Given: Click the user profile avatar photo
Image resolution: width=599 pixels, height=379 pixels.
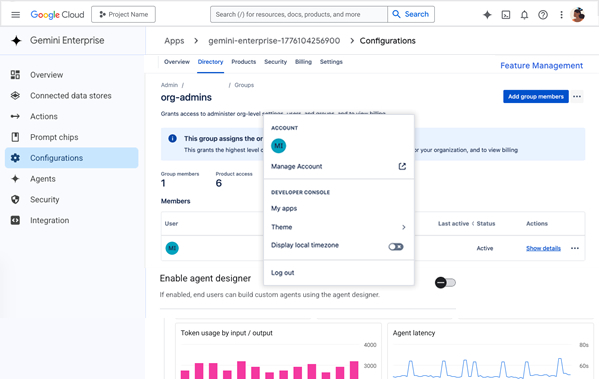Looking at the screenshot, I should 578,15.
